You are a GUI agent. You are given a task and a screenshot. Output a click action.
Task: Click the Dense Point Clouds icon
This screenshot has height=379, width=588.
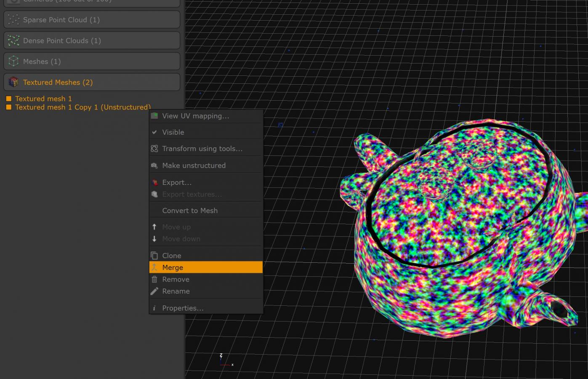[13, 40]
